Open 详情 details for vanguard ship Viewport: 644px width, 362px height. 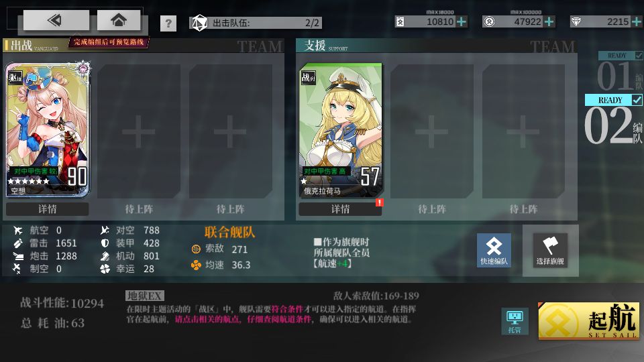pyautogui.click(x=47, y=209)
